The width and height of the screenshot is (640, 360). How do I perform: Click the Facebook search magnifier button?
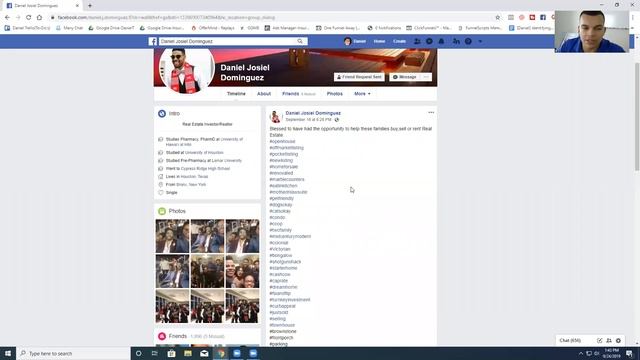pyautogui.click(x=300, y=41)
